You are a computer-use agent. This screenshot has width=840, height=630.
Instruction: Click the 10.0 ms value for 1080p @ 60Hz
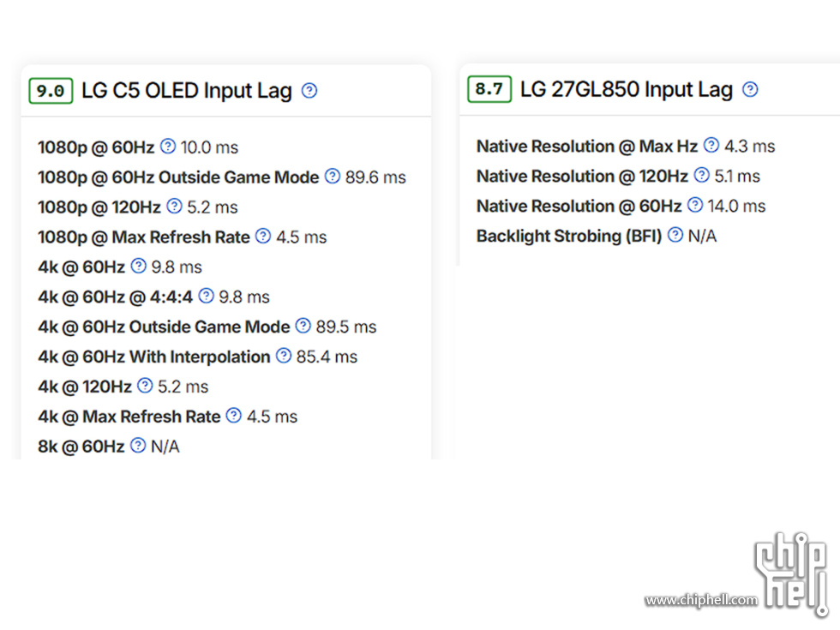pyautogui.click(x=209, y=147)
